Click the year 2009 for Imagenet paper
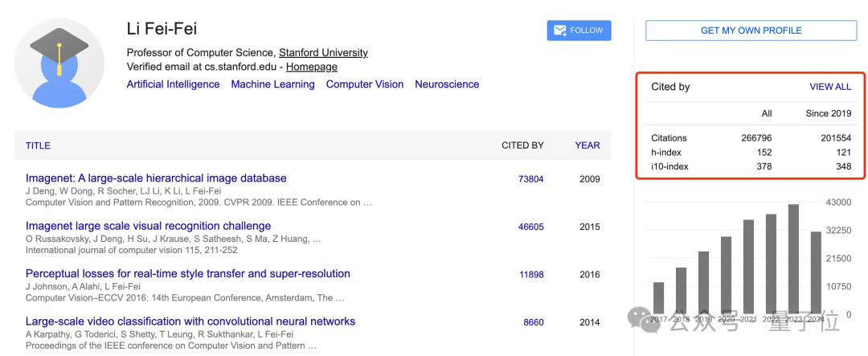The image size is (868, 356). tap(590, 179)
